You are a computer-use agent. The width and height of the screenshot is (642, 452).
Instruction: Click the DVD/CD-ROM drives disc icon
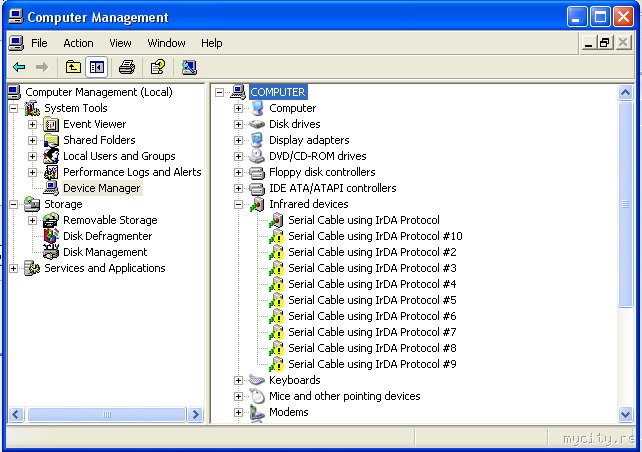pyautogui.click(x=257, y=156)
